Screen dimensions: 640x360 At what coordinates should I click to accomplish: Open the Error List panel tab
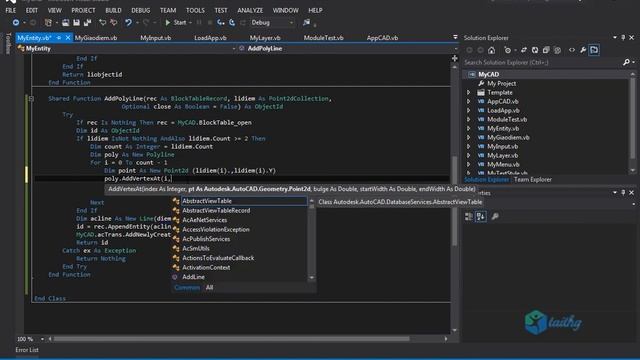(27, 350)
